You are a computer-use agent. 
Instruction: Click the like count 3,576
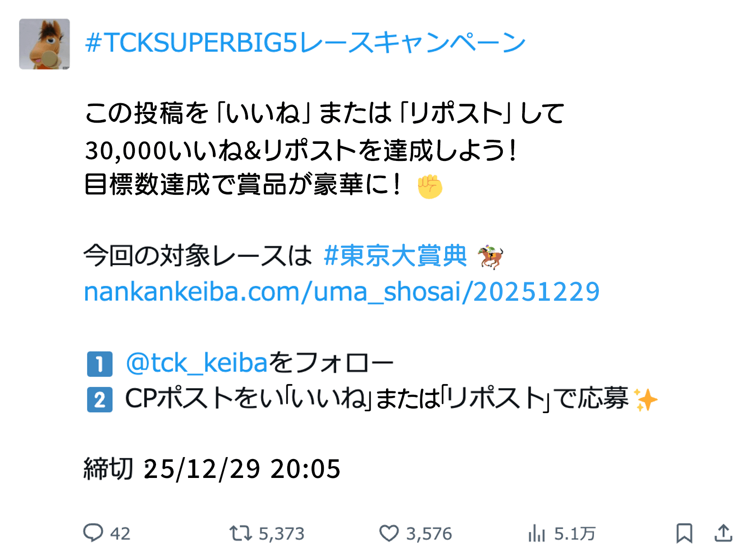(x=429, y=534)
